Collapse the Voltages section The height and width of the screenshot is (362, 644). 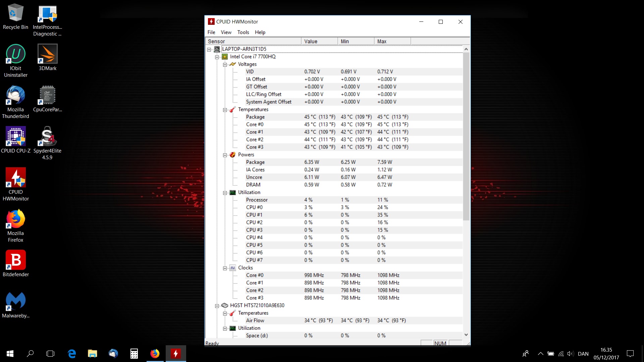tap(225, 64)
